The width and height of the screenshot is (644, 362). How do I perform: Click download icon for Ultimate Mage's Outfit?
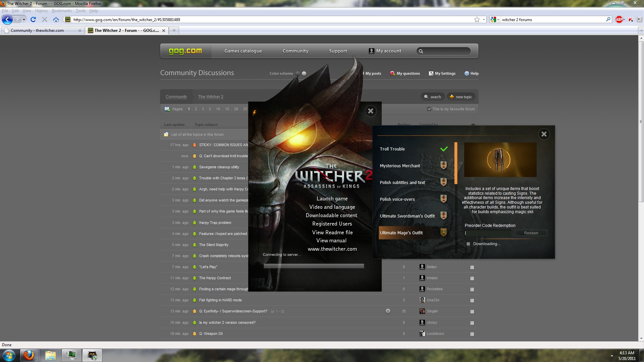pyautogui.click(x=443, y=232)
